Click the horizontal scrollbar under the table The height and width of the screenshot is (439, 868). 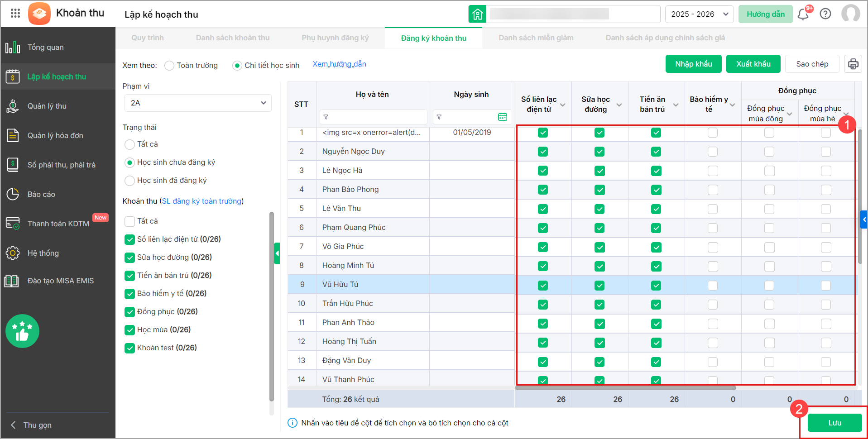coord(625,388)
